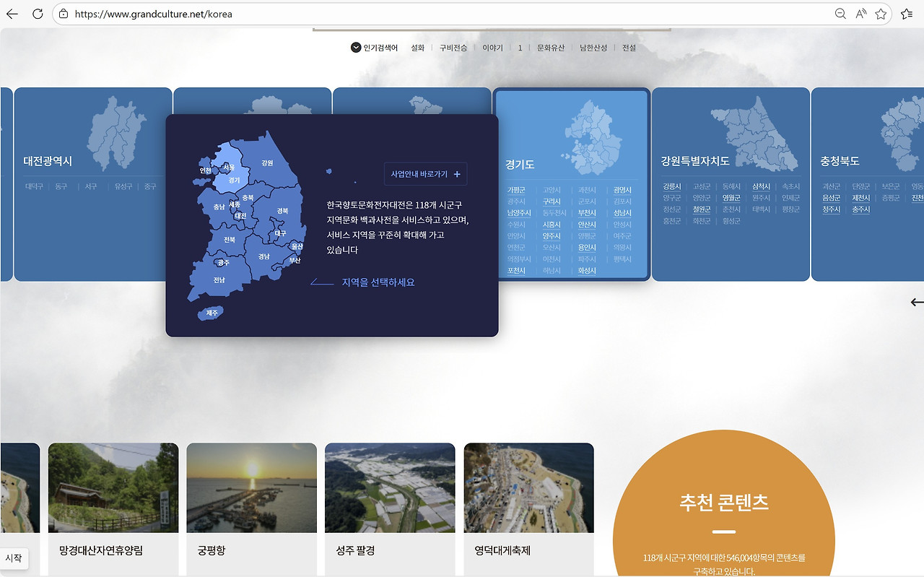This screenshot has width=924, height=577.
Task: Select 인천 on the Korea map
Action: pyautogui.click(x=205, y=170)
